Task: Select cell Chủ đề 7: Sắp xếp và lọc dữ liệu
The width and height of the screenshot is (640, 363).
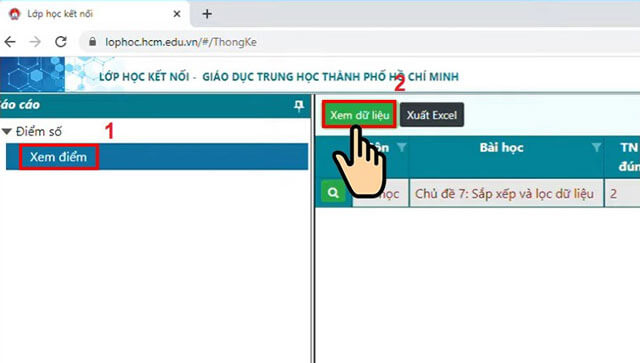Action: pos(506,193)
